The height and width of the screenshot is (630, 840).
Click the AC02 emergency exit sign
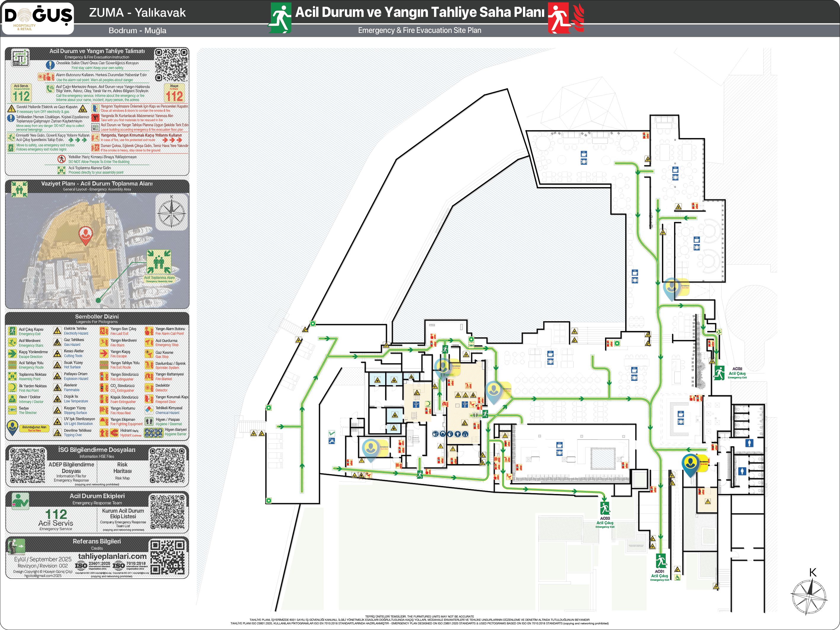coord(719,373)
